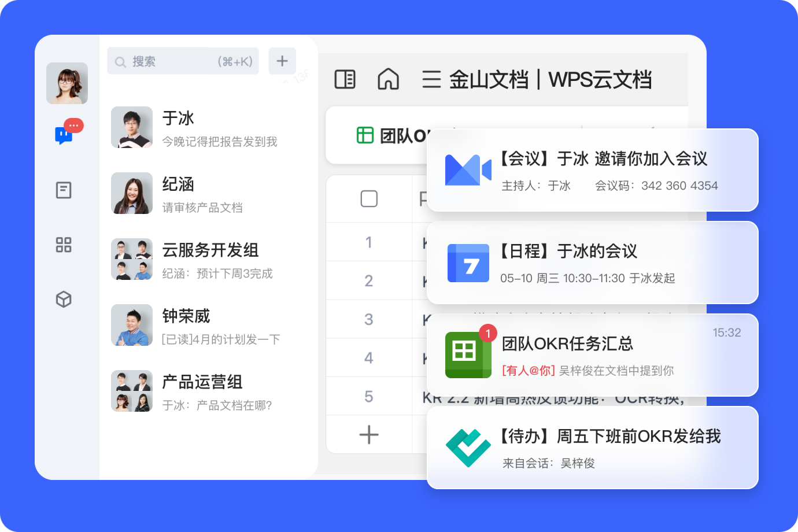Open the 云服务开发组 group conversation
798x532 pixels.
(x=205, y=259)
